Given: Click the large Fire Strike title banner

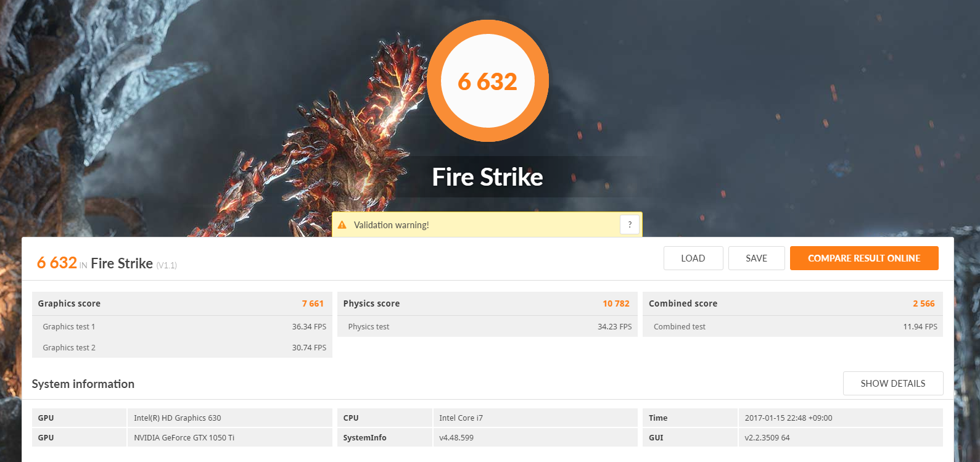Looking at the screenshot, I should pyautogui.click(x=487, y=178).
